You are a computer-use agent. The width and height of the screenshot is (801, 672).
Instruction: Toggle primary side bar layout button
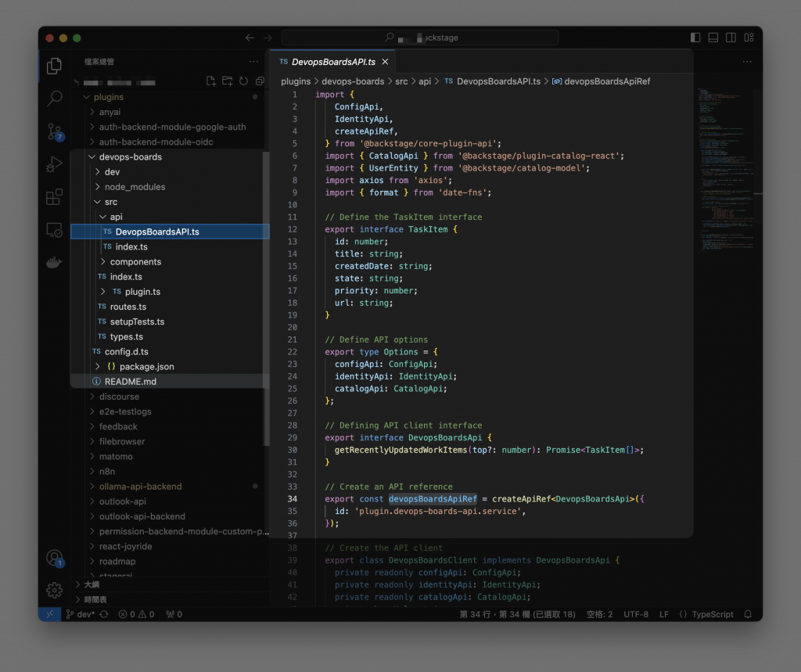(x=695, y=38)
